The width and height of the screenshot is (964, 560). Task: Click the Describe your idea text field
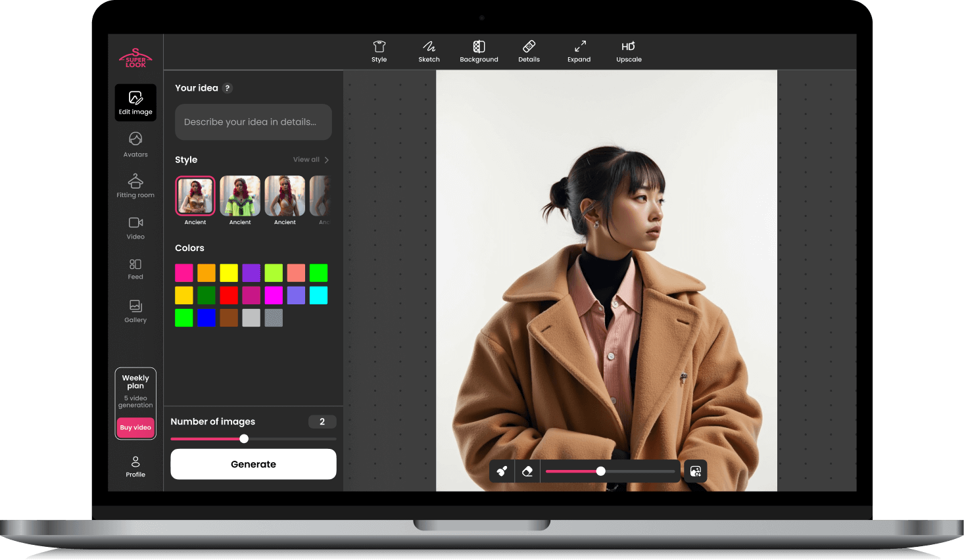click(x=253, y=122)
